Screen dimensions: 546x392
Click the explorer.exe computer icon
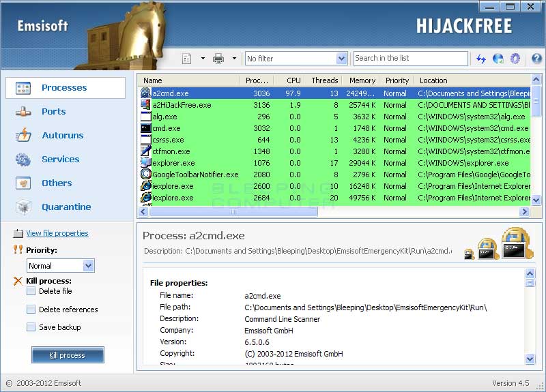point(146,163)
